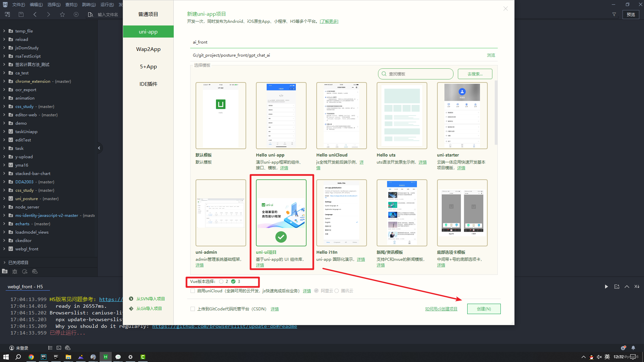The image size is (644, 362).
Task: Click the Preview button at top right
Action: pyautogui.click(x=631, y=14)
